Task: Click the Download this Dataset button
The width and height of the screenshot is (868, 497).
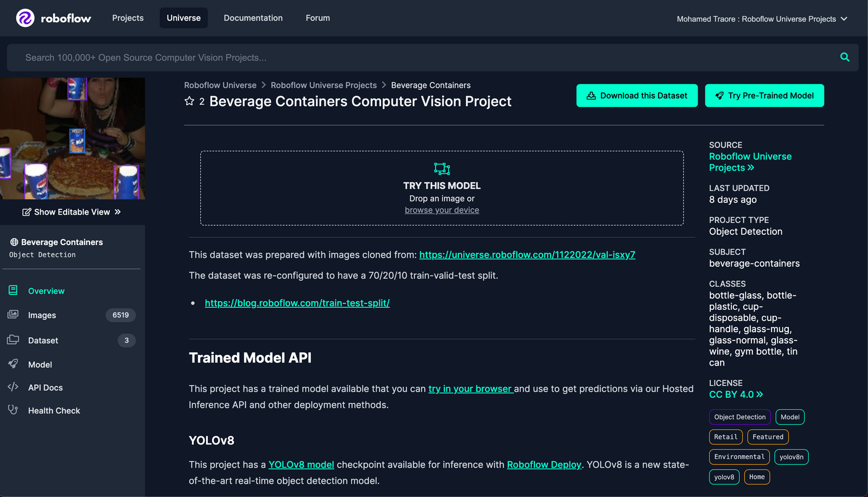Action: [x=637, y=95]
